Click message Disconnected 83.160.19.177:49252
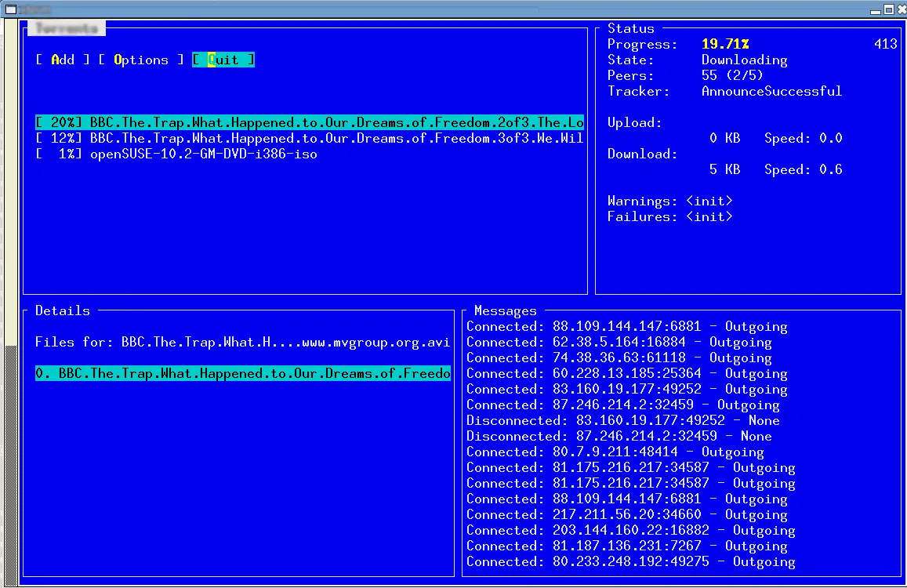This screenshot has height=588, width=907. [x=623, y=420]
